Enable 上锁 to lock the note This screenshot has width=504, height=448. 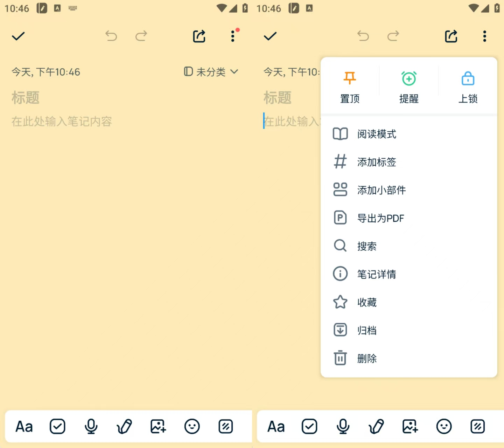pos(468,86)
